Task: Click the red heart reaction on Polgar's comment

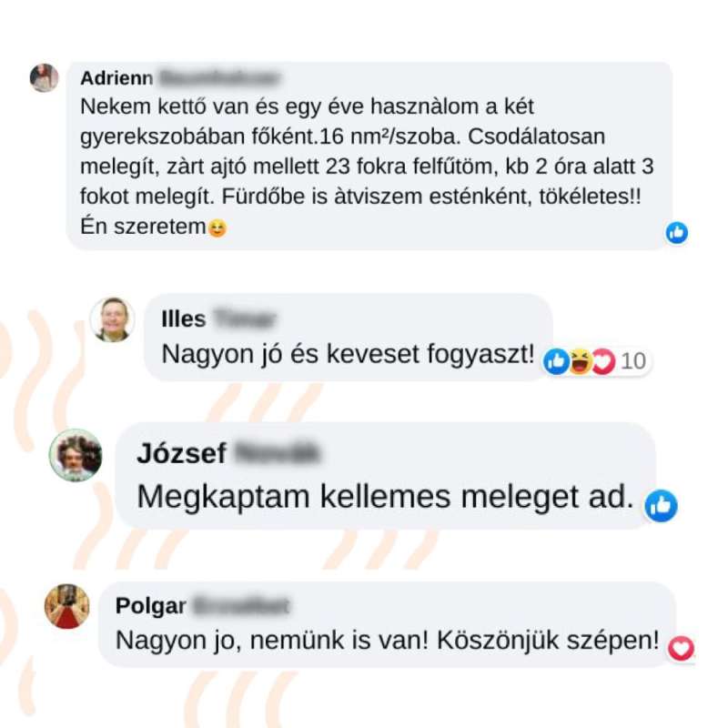Action: coord(681,649)
